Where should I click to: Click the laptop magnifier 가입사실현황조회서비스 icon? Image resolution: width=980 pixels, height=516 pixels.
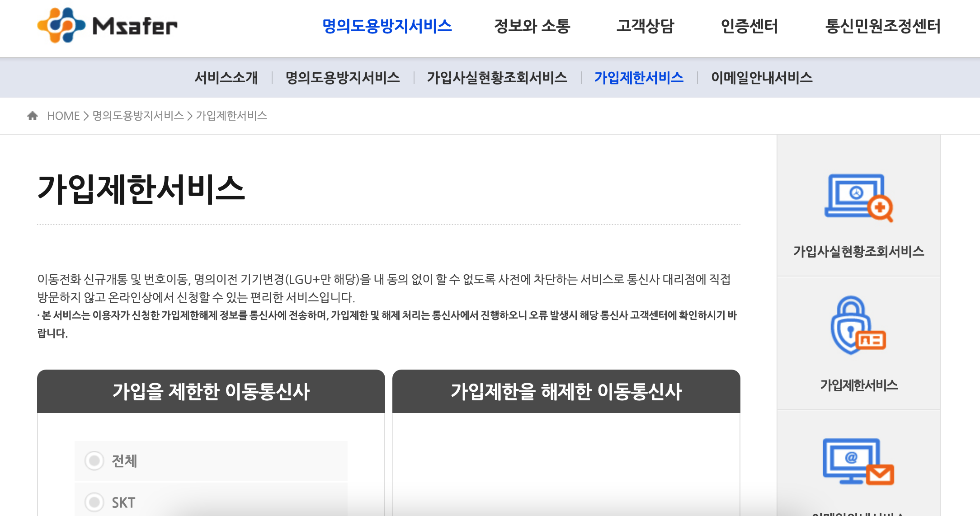point(858,198)
